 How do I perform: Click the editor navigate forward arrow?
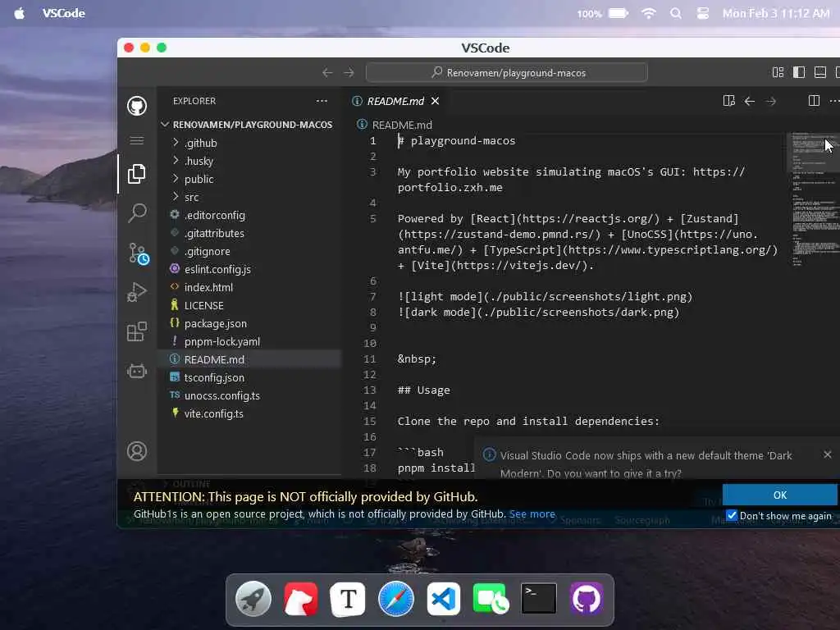coord(771,101)
